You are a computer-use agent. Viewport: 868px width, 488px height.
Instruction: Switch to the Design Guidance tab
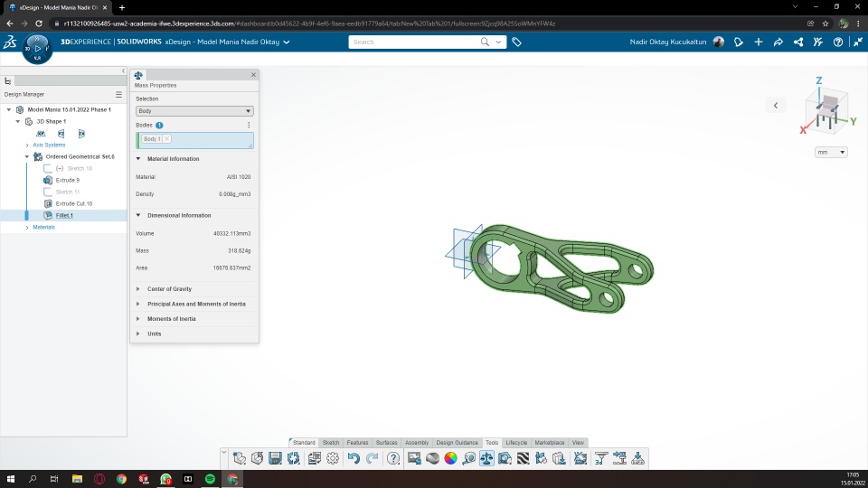(x=457, y=443)
